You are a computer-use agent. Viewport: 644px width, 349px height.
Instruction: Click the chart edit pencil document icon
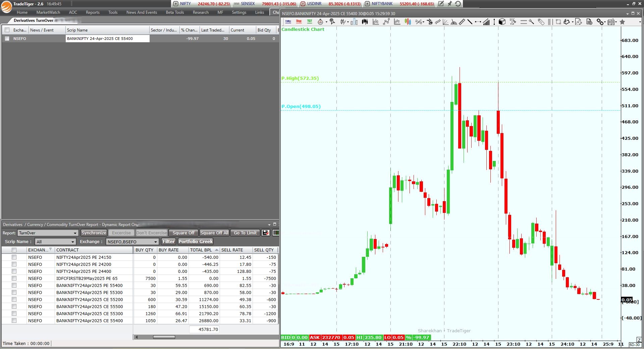tap(579, 22)
